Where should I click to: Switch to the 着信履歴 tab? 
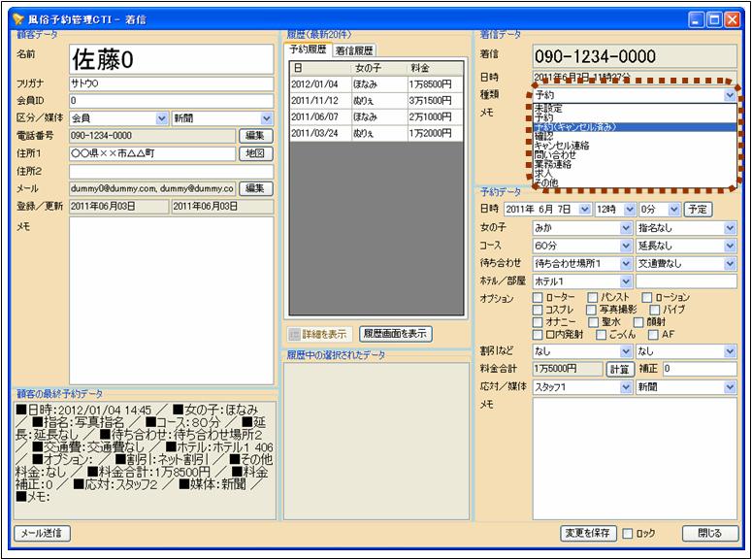(x=353, y=50)
